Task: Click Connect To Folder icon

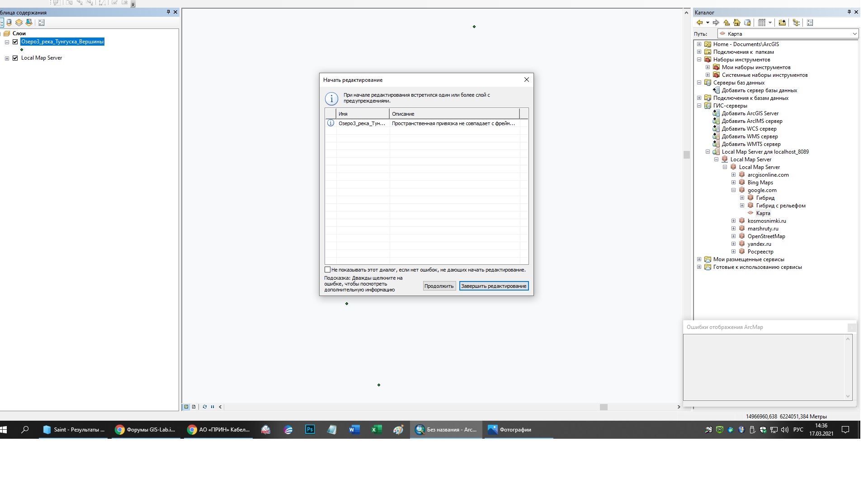Action: (782, 23)
